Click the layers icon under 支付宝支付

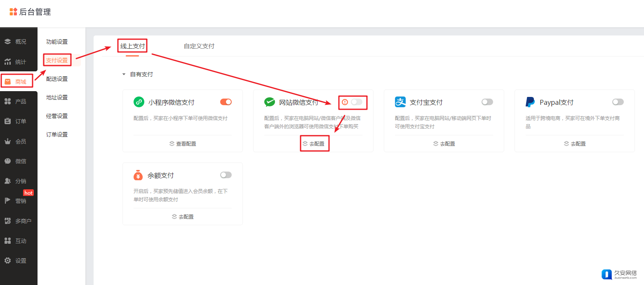[436, 144]
